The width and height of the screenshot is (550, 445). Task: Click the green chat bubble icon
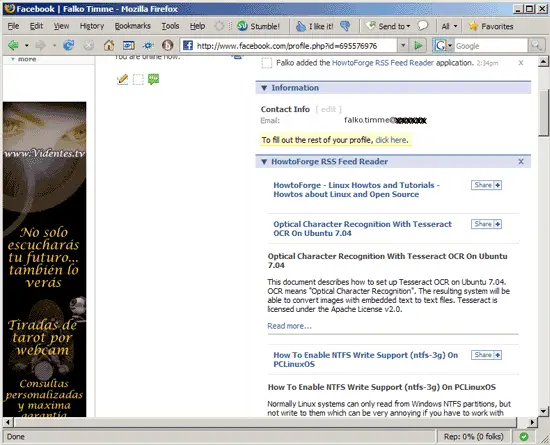click(153, 79)
